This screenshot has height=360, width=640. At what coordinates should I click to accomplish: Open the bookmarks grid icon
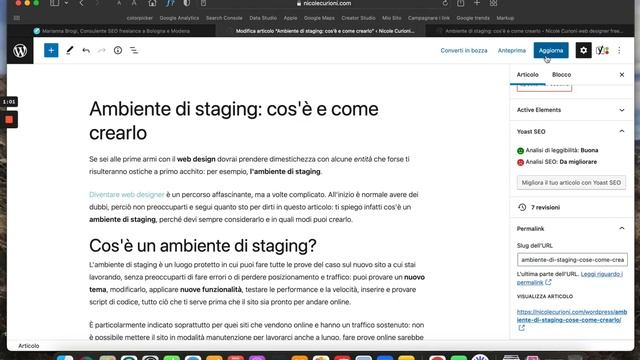17,18
